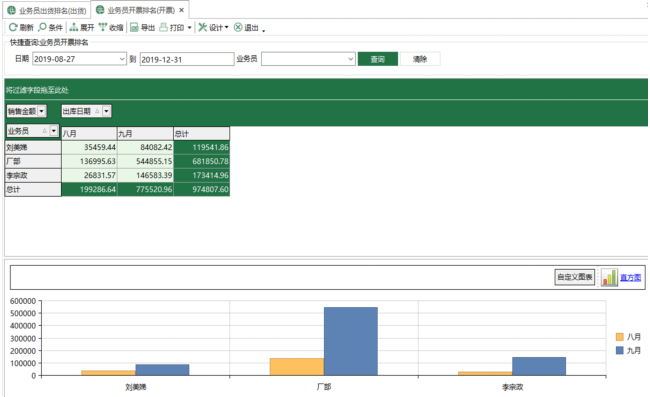Image resolution: width=650 pixels, height=397 pixels.
Task: Click the end date field 2019-12-31
Action: click(187, 59)
